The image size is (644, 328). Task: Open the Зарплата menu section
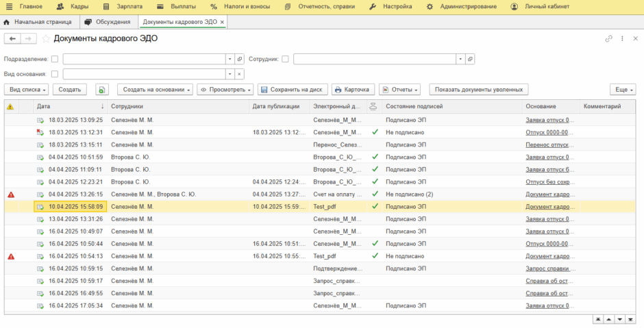[123, 7]
